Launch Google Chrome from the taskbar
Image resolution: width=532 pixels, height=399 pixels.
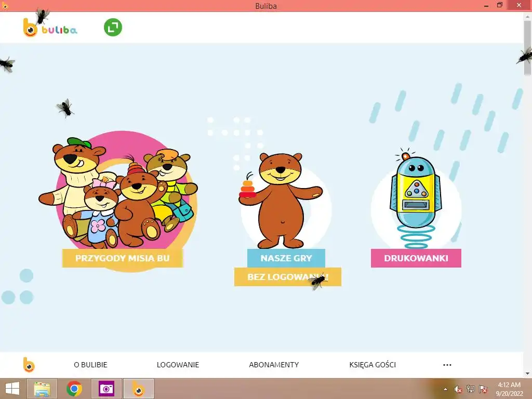74,389
